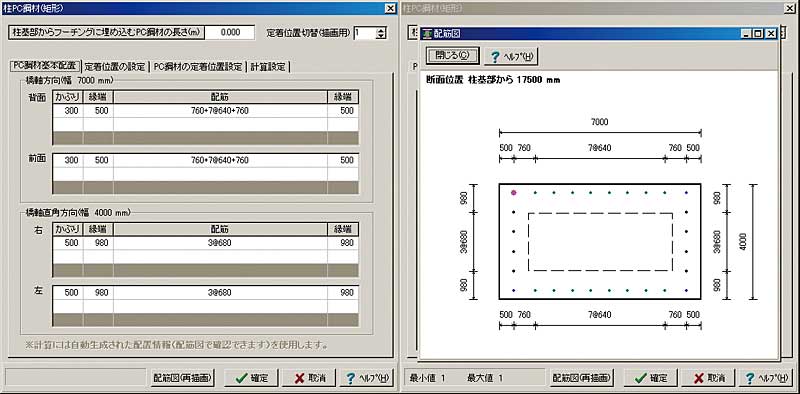Image resolution: width=800 pixels, height=394 pixels.
Task: Maximize the 配筋図 window
Action: 758,34
